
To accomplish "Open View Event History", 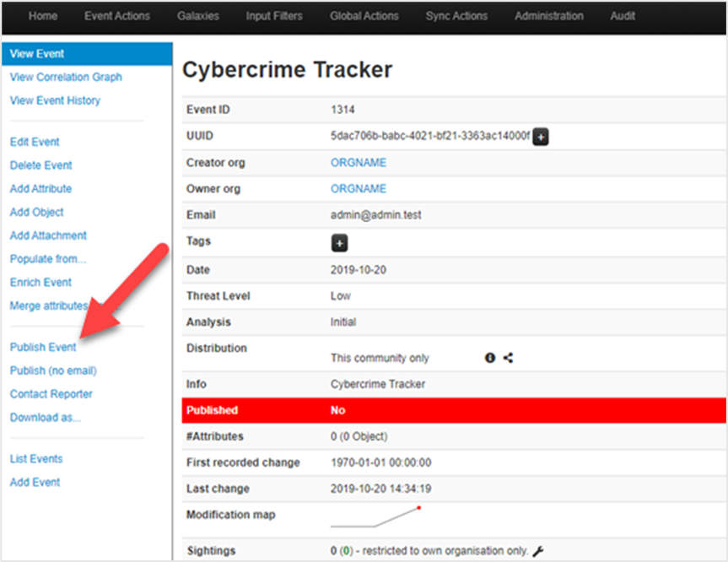I will pyautogui.click(x=55, y=100).
